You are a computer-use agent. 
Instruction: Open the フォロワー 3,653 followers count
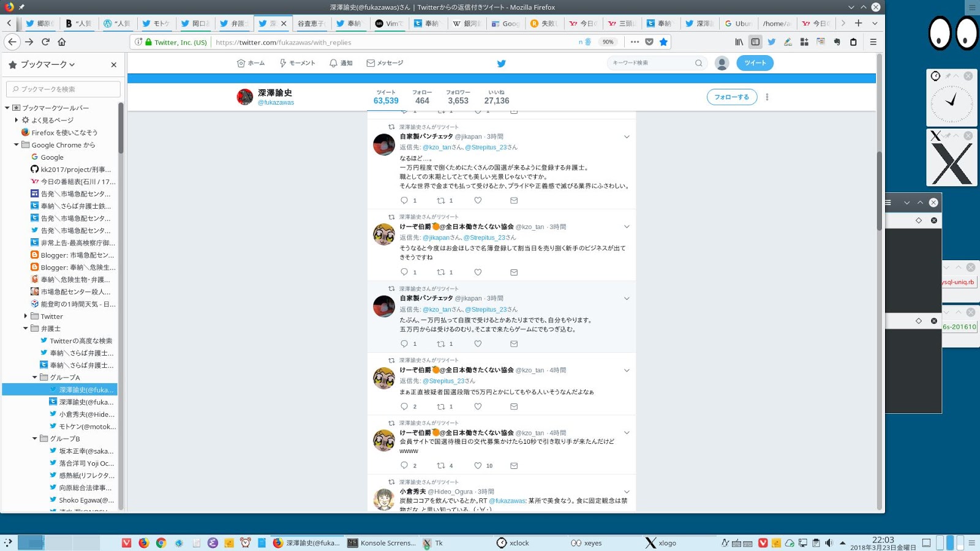click(458, 97)
